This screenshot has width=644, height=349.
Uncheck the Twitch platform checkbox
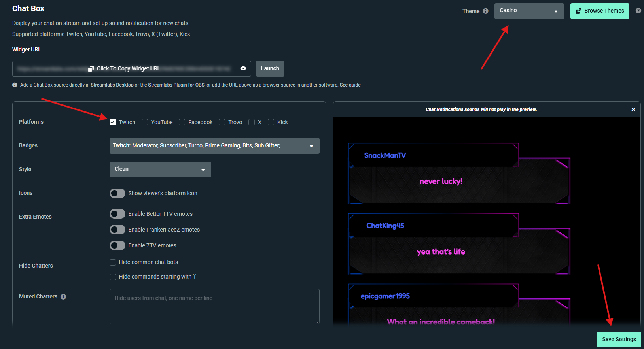point(113,122)
